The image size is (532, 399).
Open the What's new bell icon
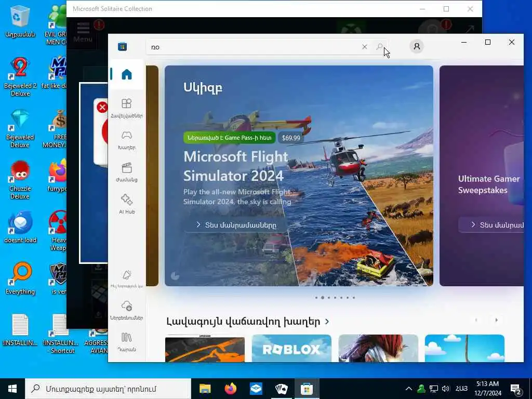coord(127,279)
